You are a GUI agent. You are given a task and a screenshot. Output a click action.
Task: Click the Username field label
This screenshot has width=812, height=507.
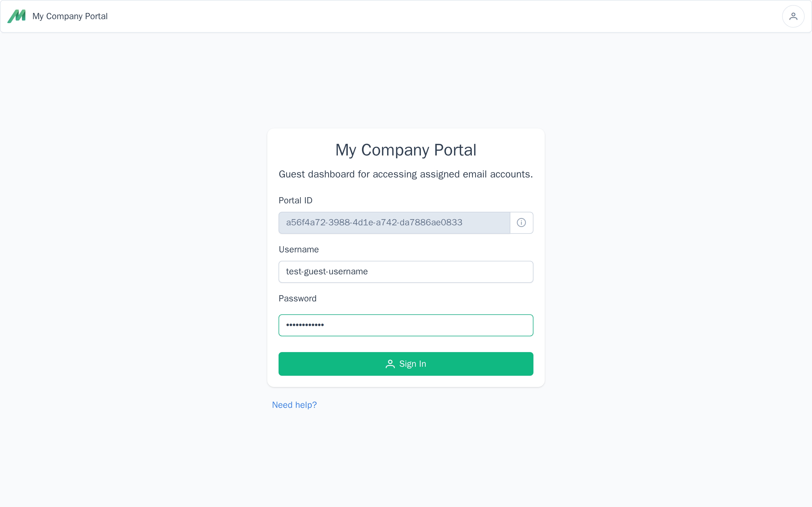pyautogui.click(x=299, y=250)
